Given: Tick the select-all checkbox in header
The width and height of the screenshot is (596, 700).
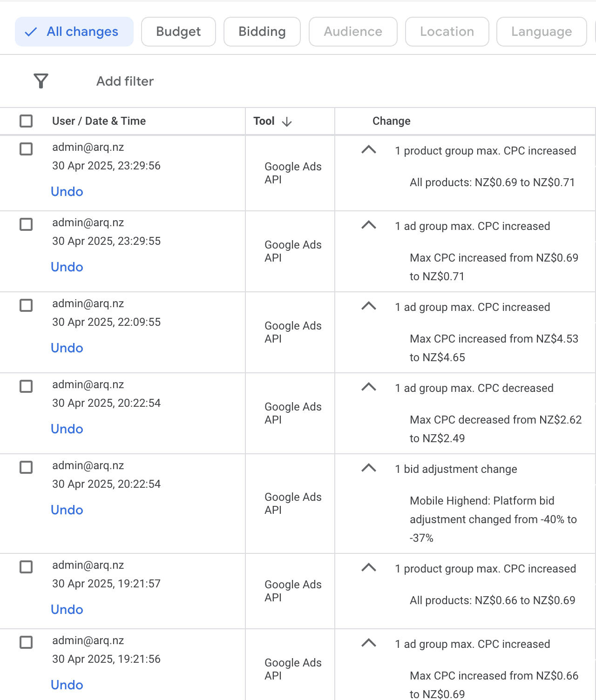Looking at the screenshot, I should click(x=26, y=121).
